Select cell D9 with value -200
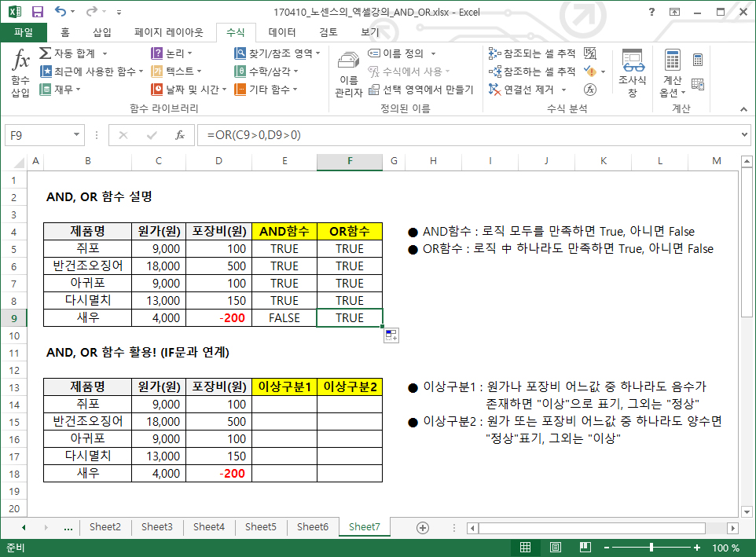The width and height of the screenshot is (756, 557). coord(219,318)
